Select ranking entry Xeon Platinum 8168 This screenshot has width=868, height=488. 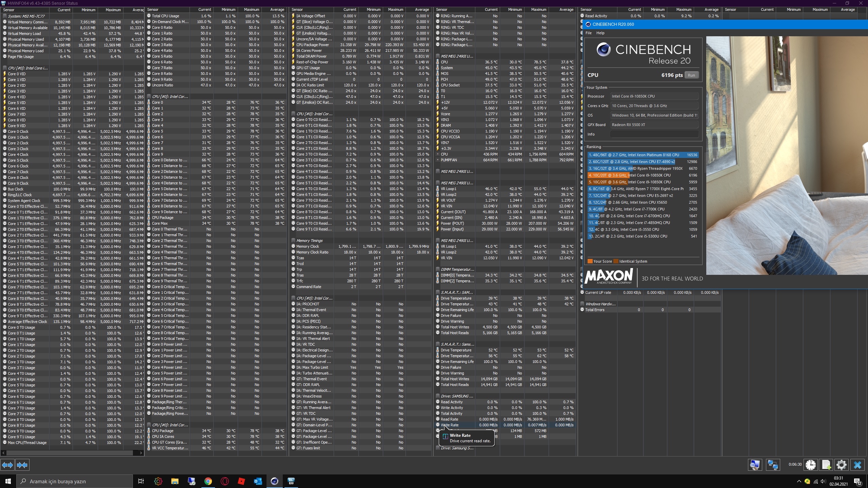[643, 155]
